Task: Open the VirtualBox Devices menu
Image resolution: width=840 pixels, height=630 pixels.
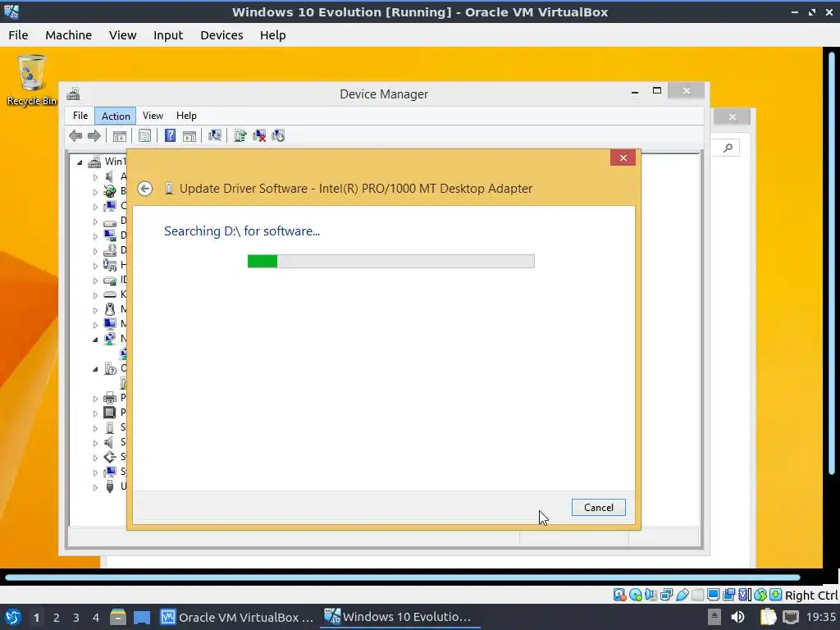Action: point(221,35)
